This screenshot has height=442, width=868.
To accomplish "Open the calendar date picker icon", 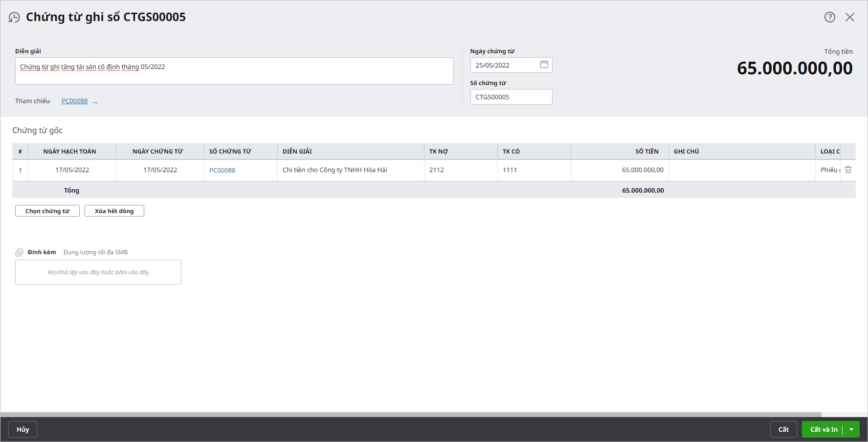I will click(544, 65).
